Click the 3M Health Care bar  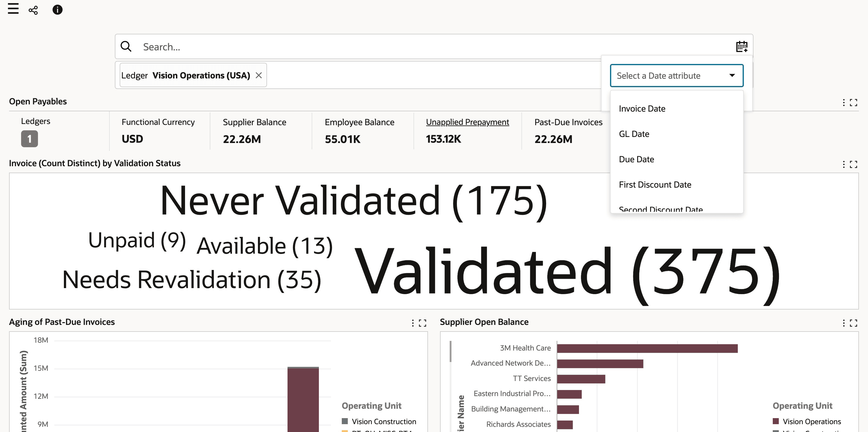[x=647, y=348]
